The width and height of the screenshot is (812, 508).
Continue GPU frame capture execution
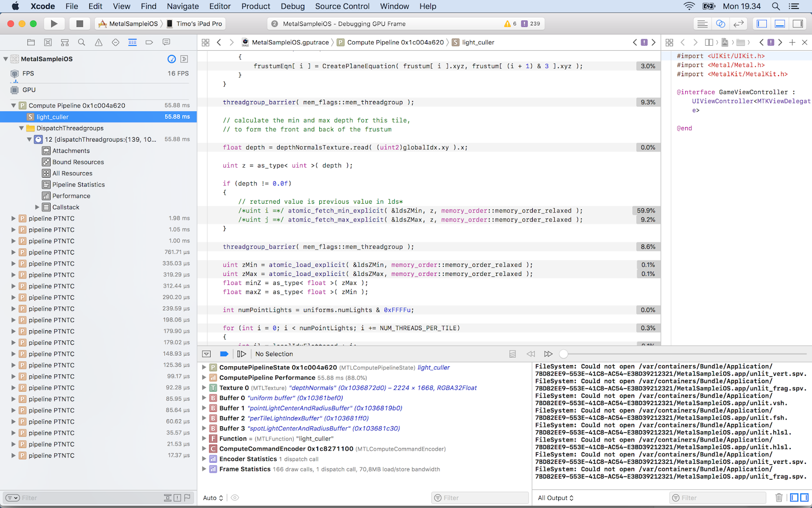coord(242,354)
